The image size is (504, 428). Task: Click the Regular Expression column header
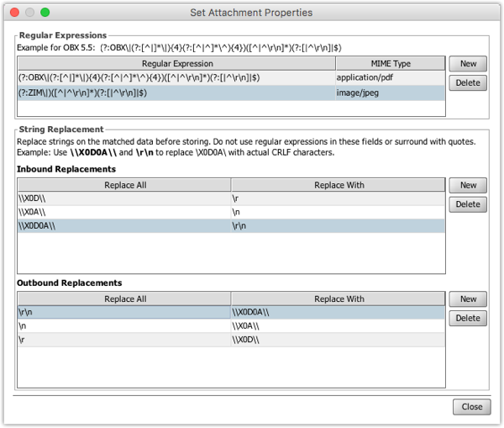click(176, 64)
